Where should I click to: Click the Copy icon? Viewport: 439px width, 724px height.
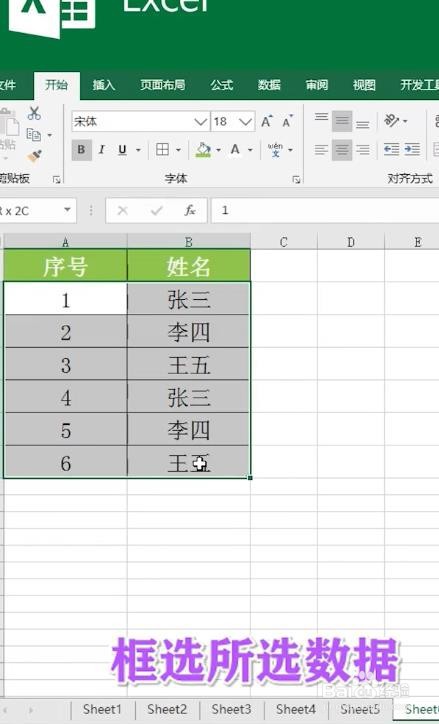click(x=34, y=135)
